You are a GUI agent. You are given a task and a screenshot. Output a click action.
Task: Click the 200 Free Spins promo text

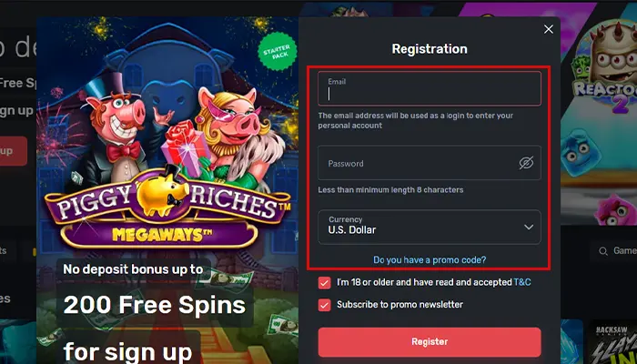pos(155,306)
